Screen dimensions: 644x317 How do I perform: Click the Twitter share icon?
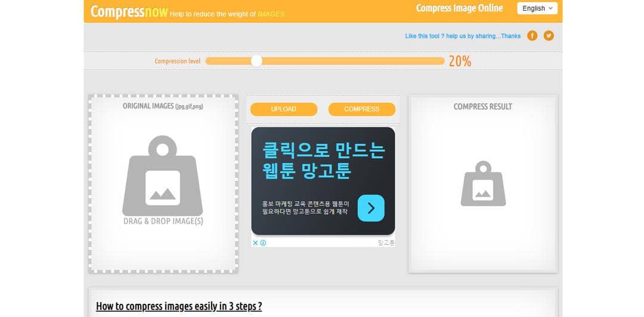549,36
